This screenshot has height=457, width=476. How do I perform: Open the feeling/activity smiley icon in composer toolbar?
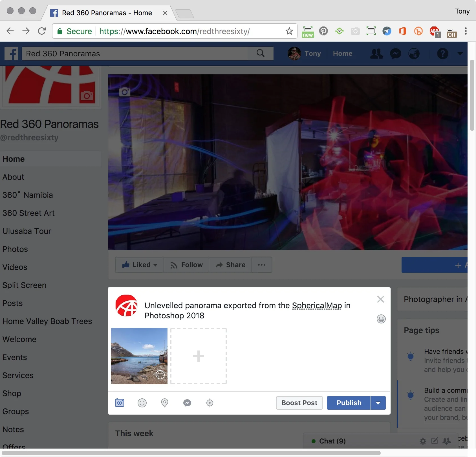[x=142, y=403]
